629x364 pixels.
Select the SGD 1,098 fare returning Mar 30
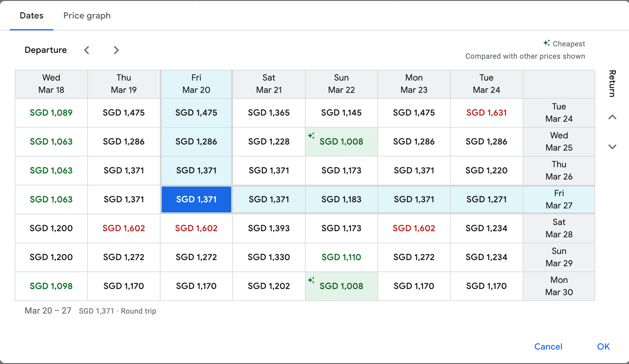[51, 286]
